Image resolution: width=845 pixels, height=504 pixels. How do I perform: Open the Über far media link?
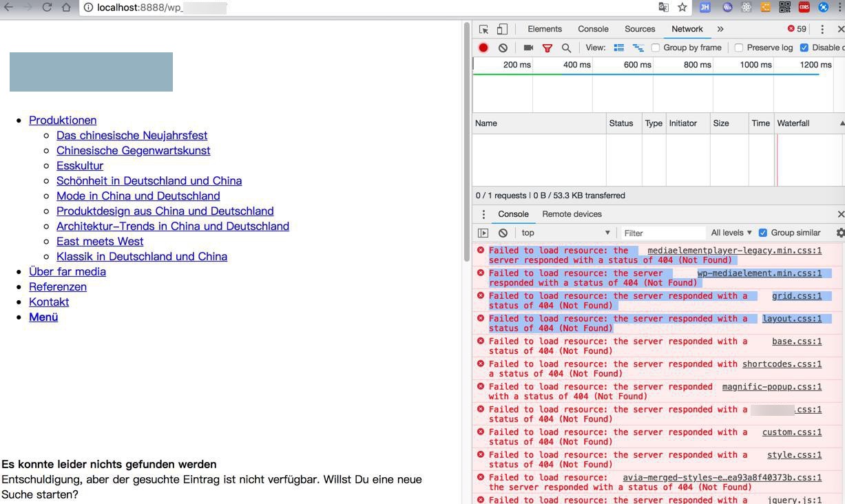pos(67,272)
